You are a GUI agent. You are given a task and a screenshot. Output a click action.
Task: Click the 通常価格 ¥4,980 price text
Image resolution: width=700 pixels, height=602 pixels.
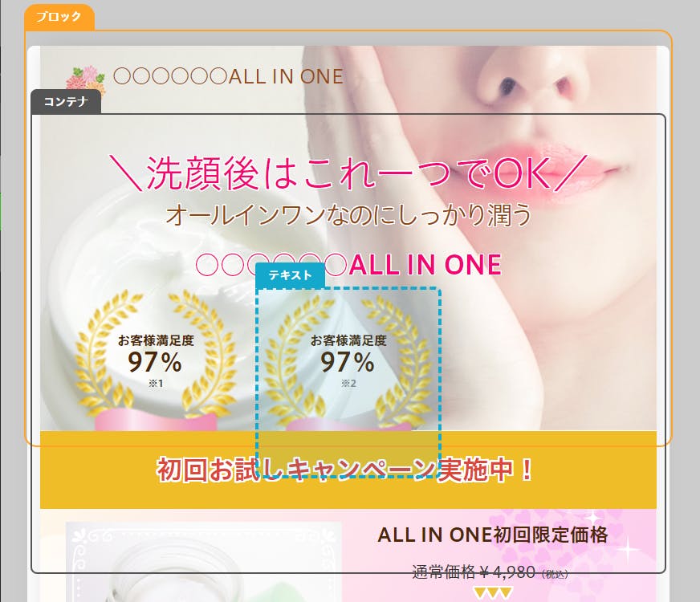pyautogui.click(x=490, y=571)
